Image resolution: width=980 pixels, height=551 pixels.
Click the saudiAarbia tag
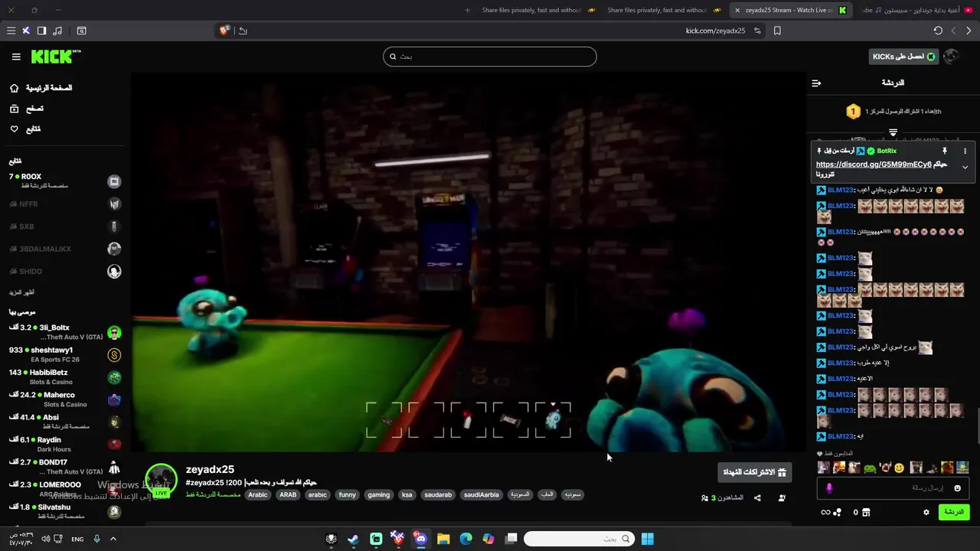[481, 495]
